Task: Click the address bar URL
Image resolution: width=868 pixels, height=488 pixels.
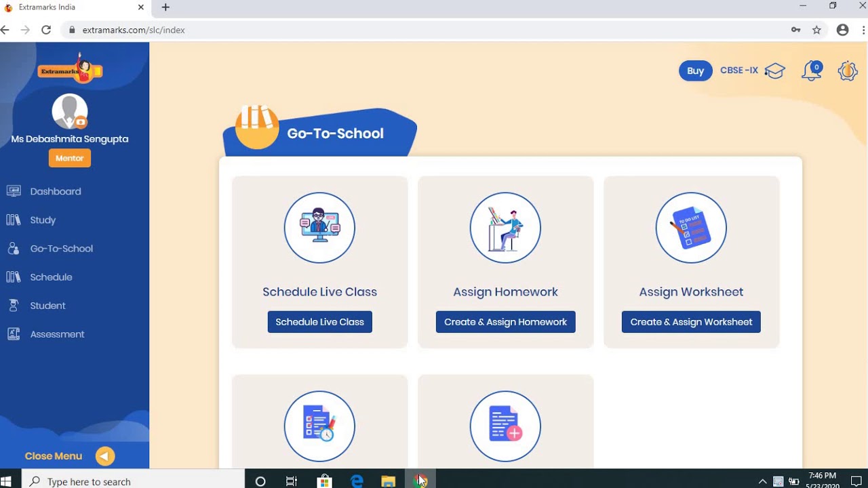Action: [134, 30]
